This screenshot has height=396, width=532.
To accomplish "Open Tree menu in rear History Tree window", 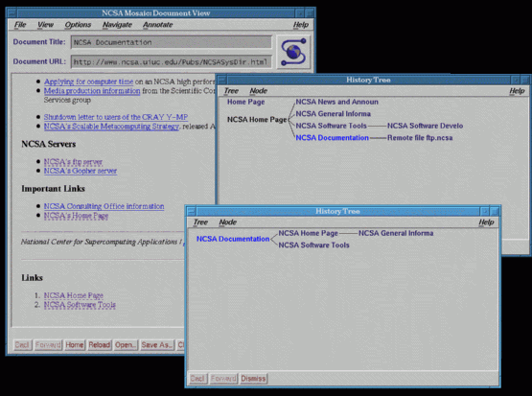I will click(231, 91).
